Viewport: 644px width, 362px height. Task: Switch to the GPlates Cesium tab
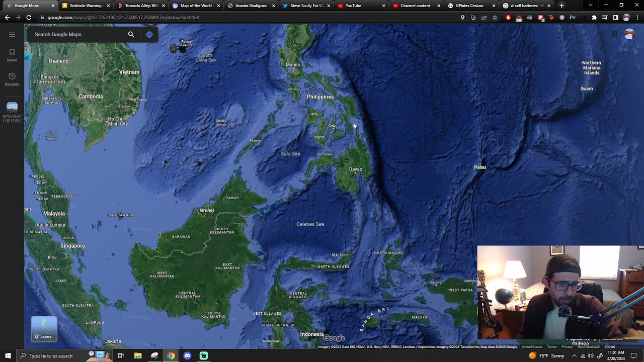tap(471, 6)
